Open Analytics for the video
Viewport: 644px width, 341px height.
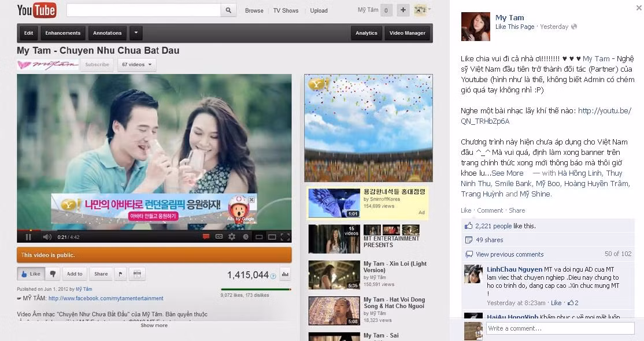click(367, 33)
